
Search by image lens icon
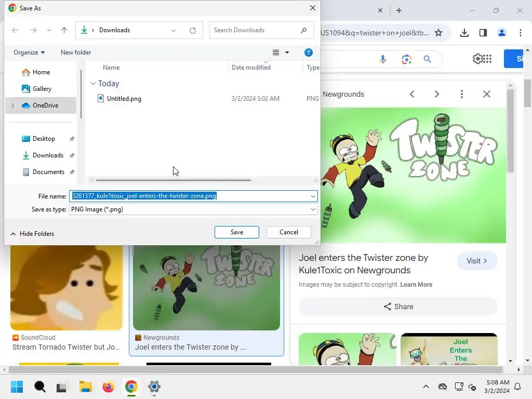point(406,59)
